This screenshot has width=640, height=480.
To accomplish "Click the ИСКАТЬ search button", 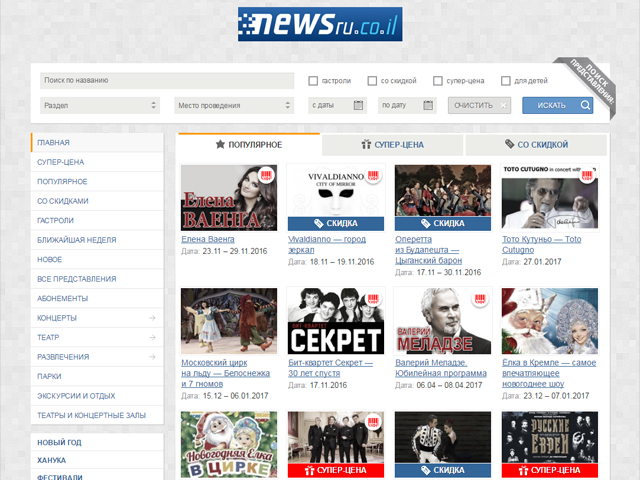I will (558, 105).
